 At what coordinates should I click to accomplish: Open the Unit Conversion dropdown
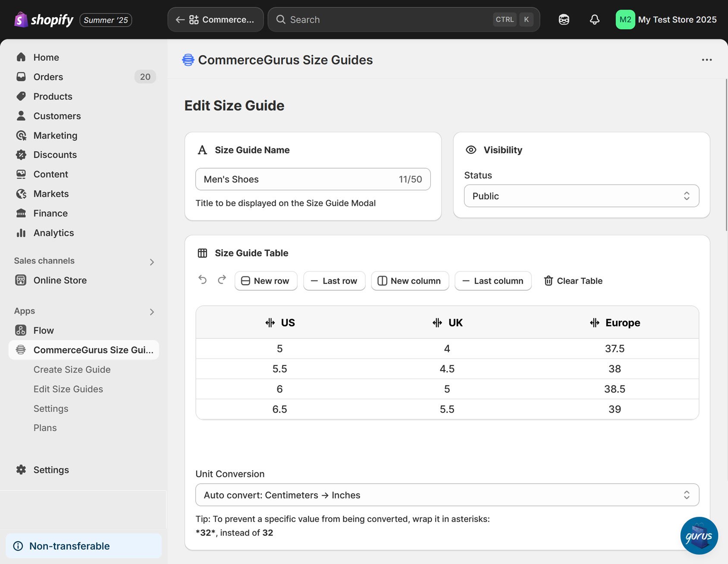(447, 495)
